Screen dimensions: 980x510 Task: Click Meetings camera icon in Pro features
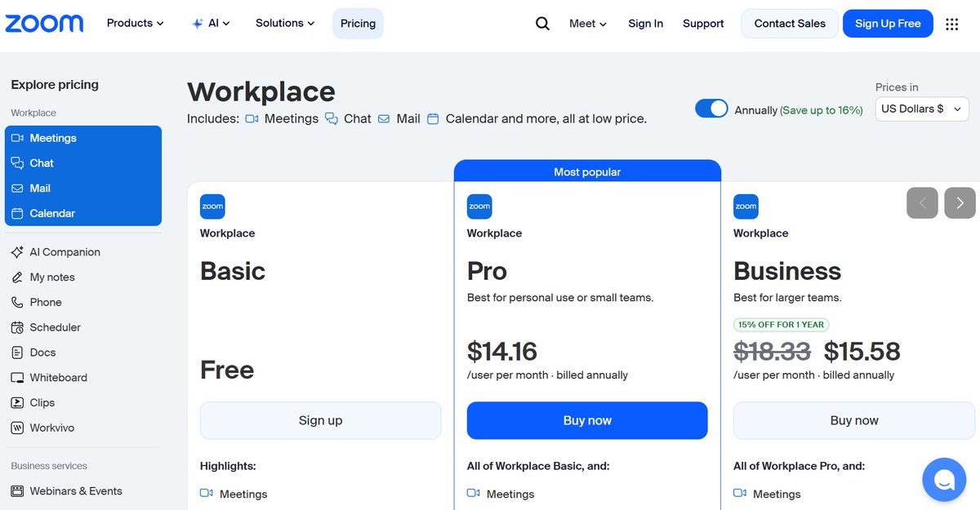[474, 494]
